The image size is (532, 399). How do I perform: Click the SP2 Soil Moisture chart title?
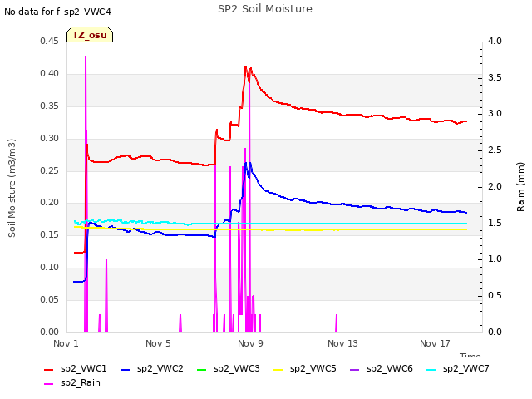(x=265, y=9)
